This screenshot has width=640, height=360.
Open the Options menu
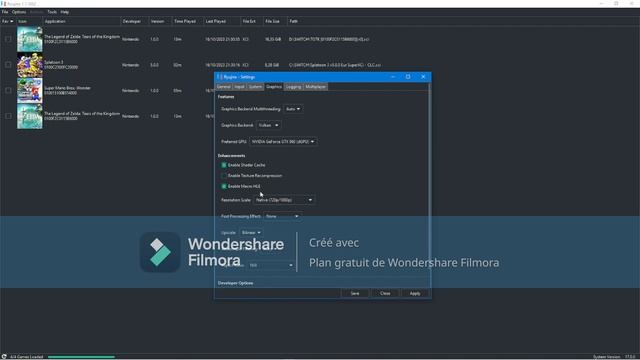[19, 12]
